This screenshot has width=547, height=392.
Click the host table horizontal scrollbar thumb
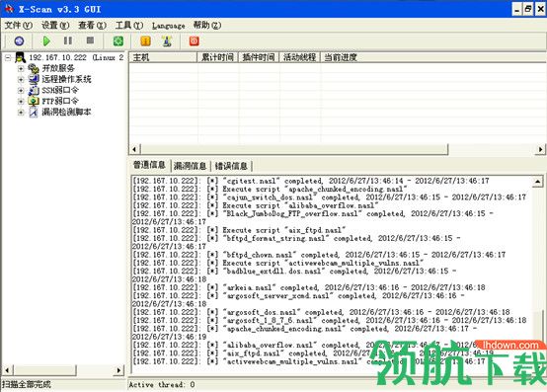coord(294,150)
